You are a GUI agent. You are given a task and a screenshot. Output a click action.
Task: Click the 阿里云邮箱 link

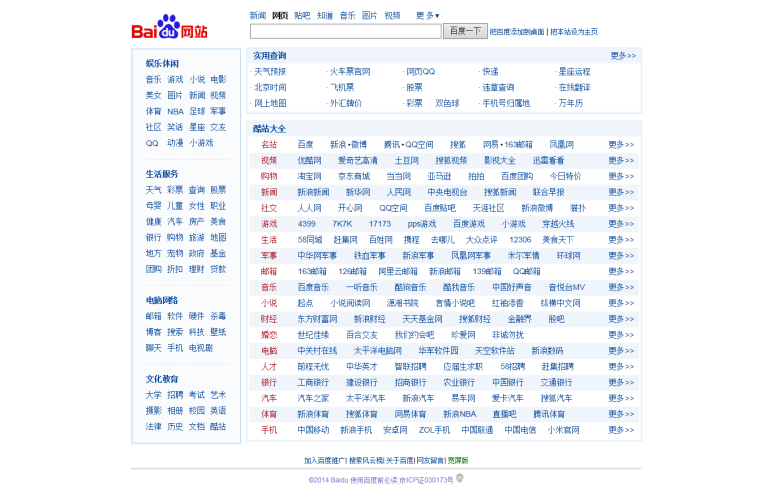coord(398,271)
